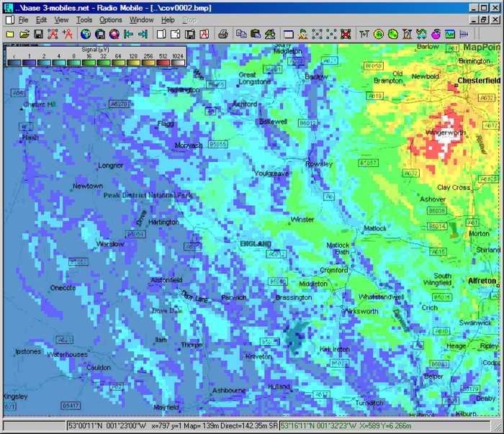Open unit properties (plus red figure icon)

pyautogui.click(x=68, y=34)
